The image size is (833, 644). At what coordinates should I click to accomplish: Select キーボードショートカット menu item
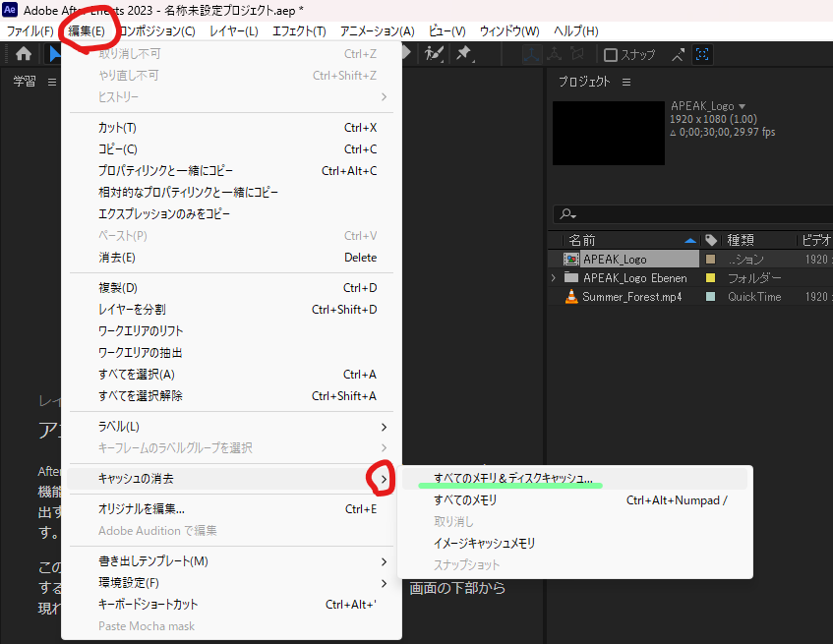[232, 605]
